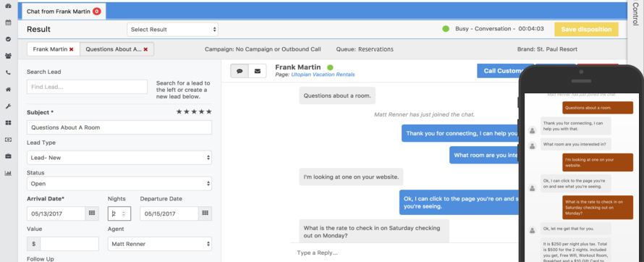The image size is (644, 262).
Task: Open the briefcase icon in left sidebar
Action: tap(8, 156)
